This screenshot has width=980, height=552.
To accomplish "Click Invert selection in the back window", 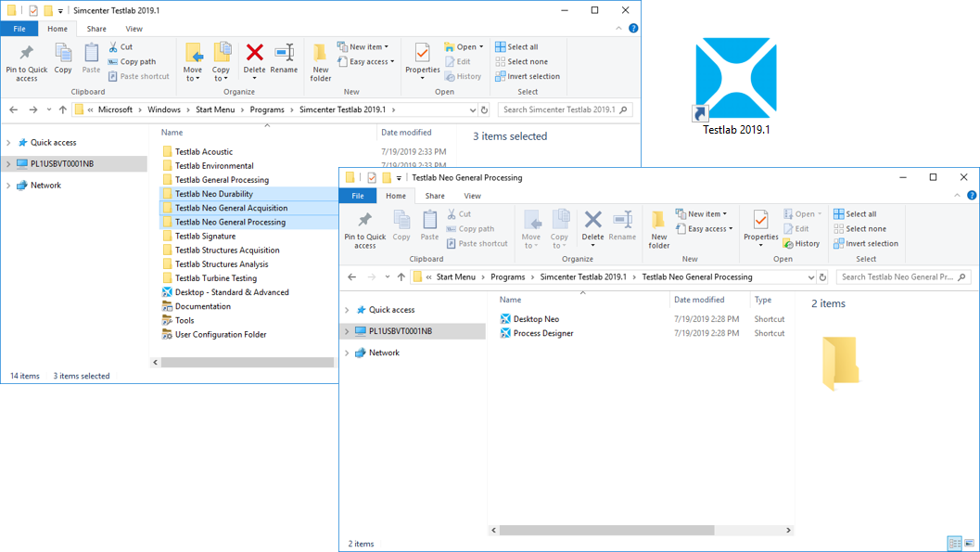I will [527, 76].
